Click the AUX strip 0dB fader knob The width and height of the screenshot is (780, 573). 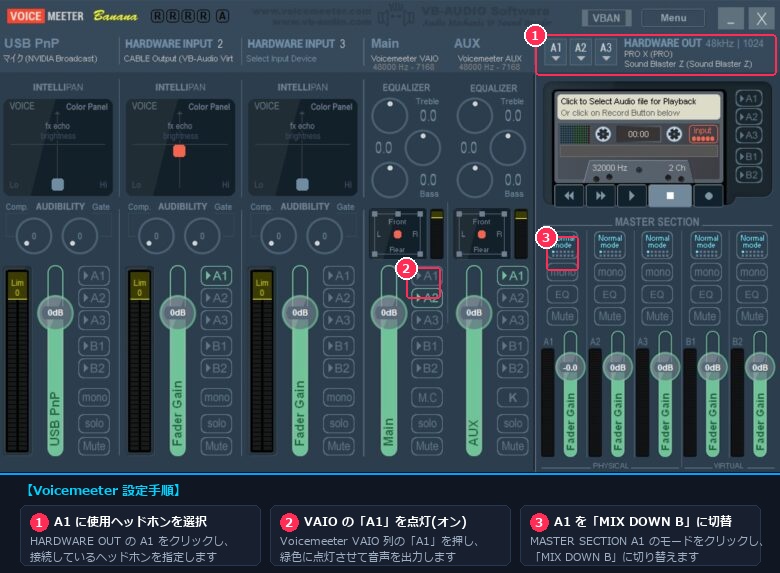click(474, 312)
